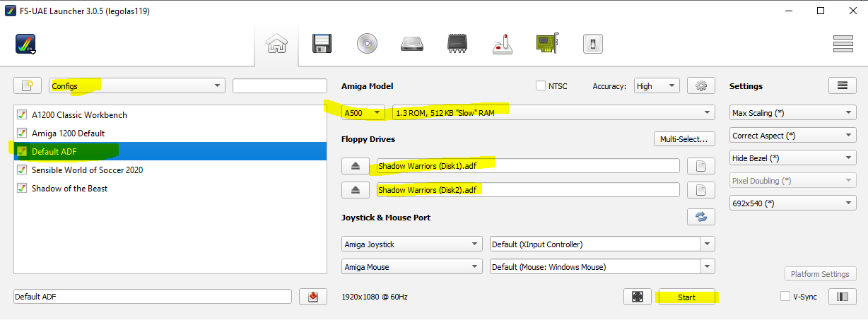
Task: Open the FS-UAE logo menu button
Action: point(26,45)
